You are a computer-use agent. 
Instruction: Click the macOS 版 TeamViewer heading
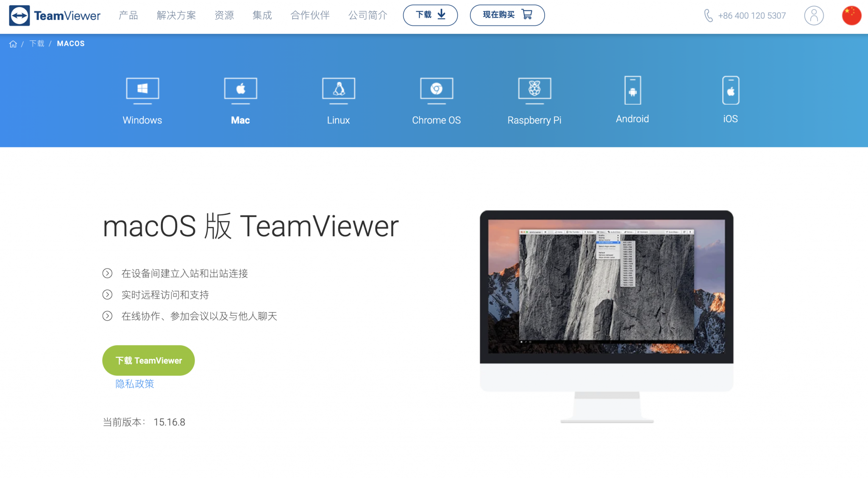pyautogui.click(x=251, y=226)
